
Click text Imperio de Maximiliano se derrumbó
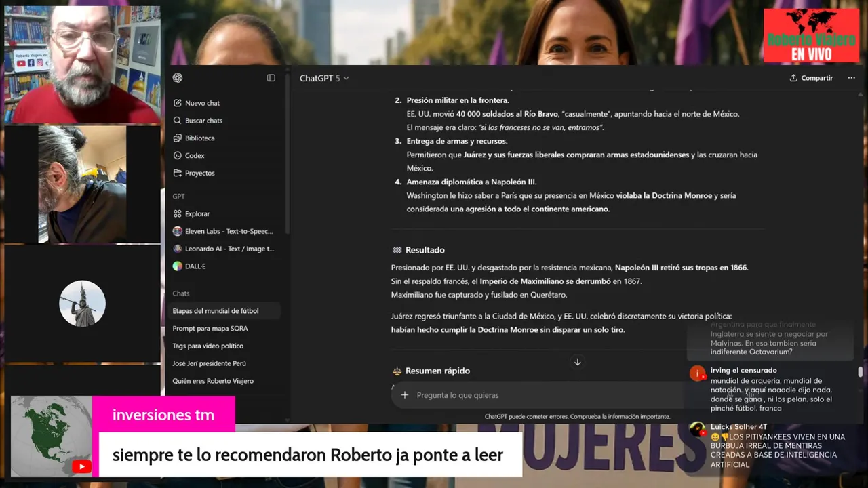coord(545,281)
